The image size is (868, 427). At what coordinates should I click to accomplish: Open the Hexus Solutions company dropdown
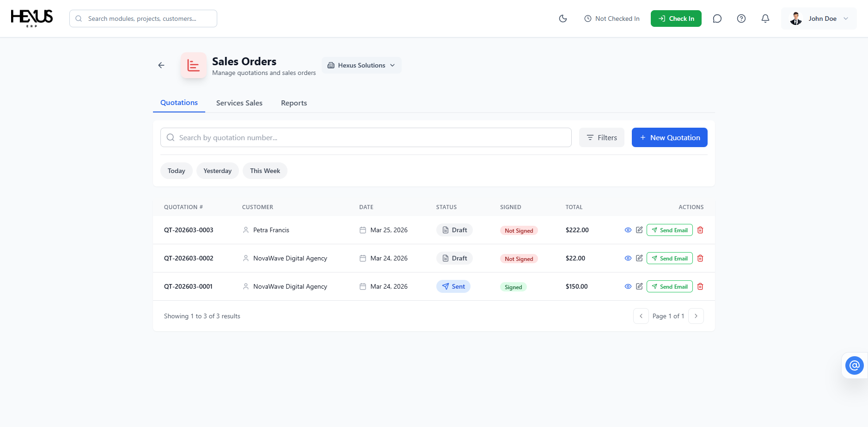click(361, 65)
